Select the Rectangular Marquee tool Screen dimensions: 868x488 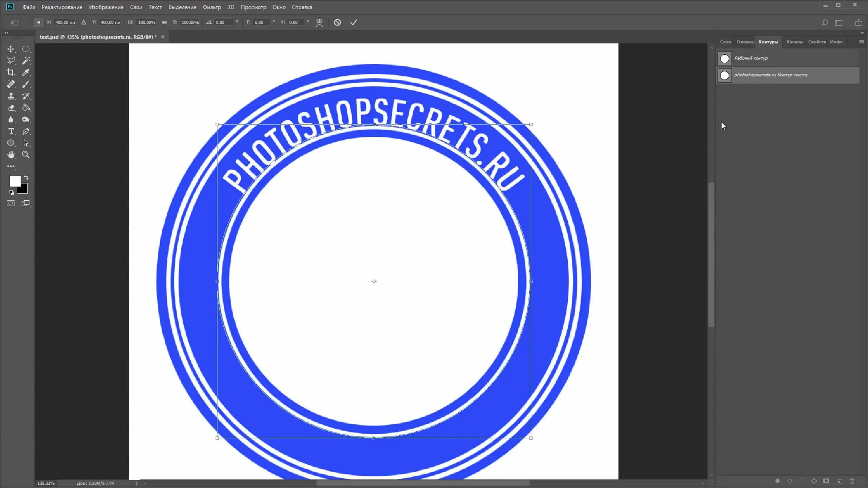pos(26,49)
